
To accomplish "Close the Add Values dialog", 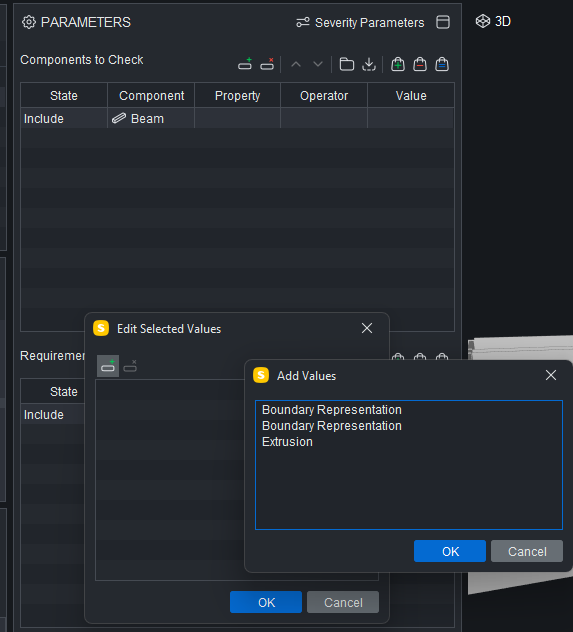I will coord(551,375).
